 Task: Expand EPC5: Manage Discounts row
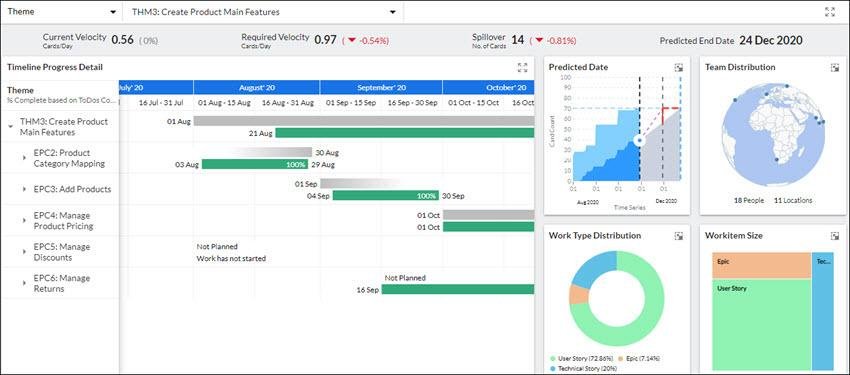[24, 252]
